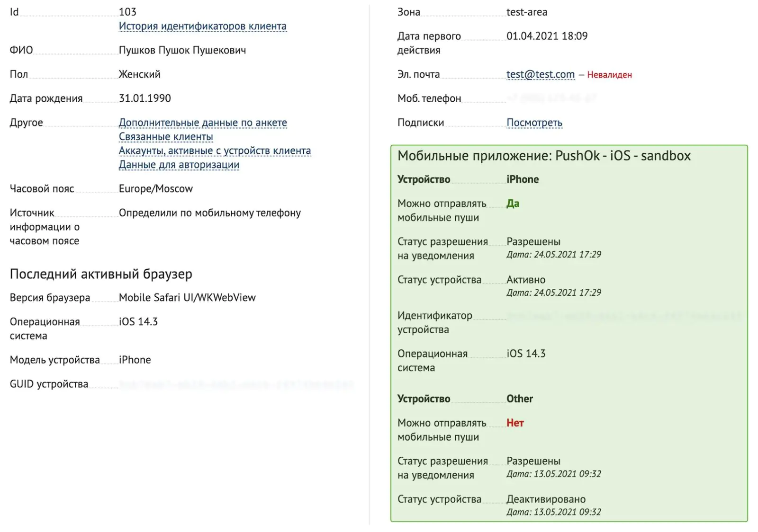The width and height of the screenshot is (758, 532).
Task: Open История идентификаторов клиента link
Action: pyautogui.click(x=202, y=26)
